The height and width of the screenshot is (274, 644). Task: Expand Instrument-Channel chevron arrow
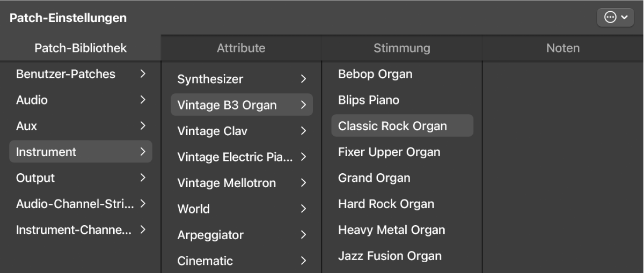point(143,230)
